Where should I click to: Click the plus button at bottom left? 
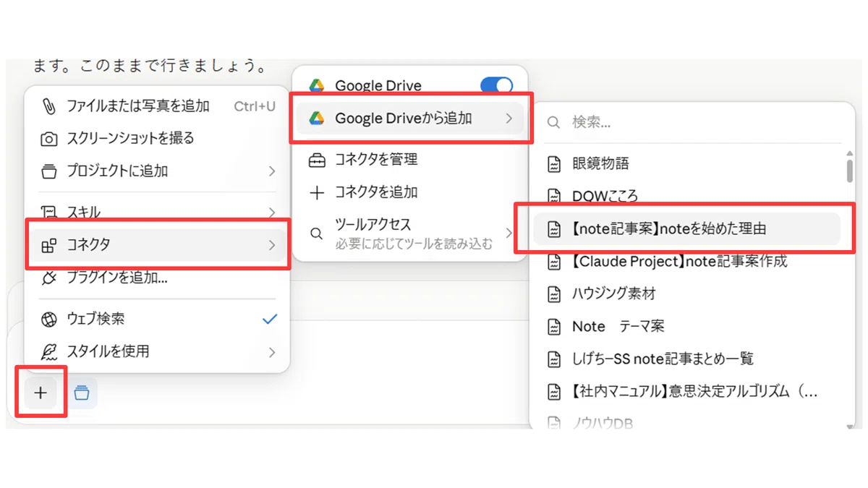pyautogui.click(x=41, y=393)
